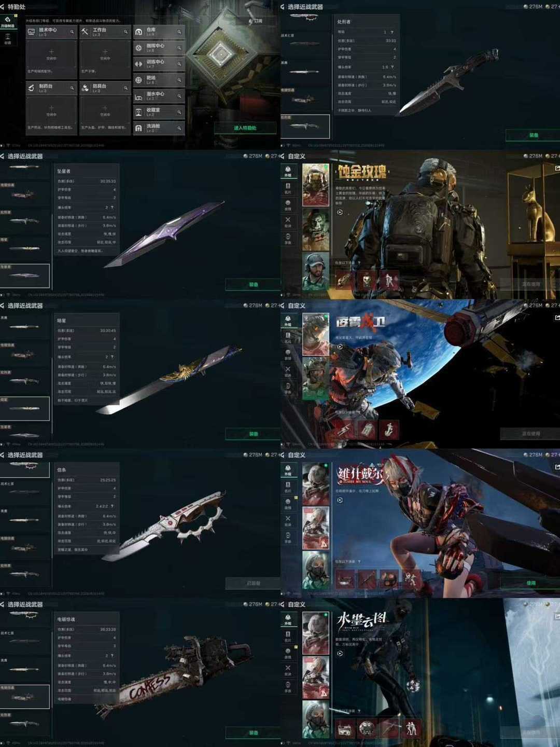
Task: Equip the 电锯惊魂 chainsaw with 装备
Action: (253, 732)
